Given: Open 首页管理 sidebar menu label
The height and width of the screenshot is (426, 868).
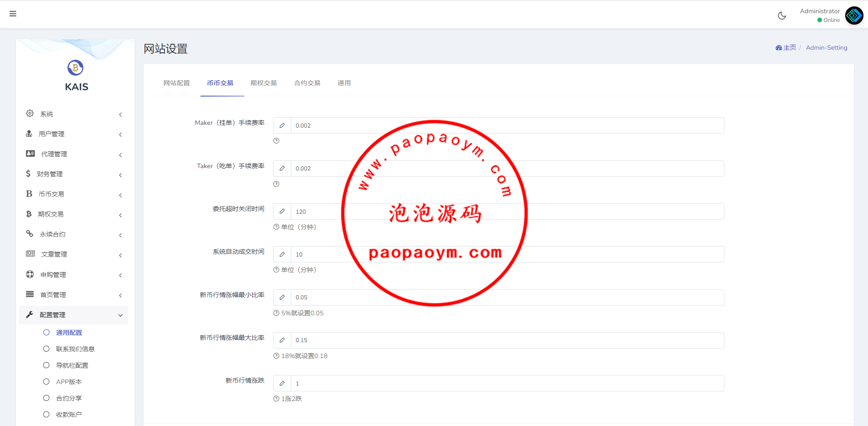Looking at the screenshot, I should tap(53, 295).
